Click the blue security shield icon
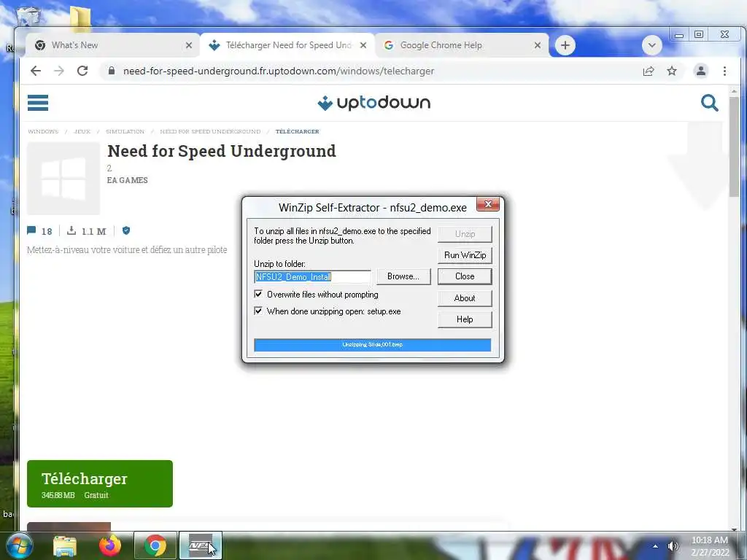 [x=126, y=230]
